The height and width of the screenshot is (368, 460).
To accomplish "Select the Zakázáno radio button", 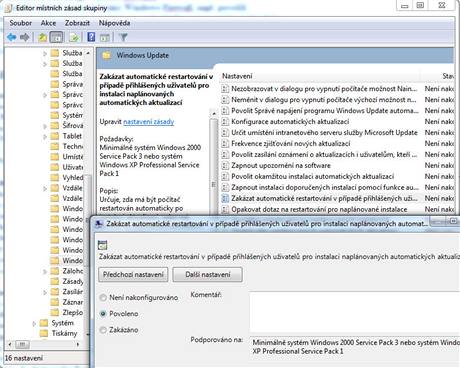I will pos(103,330).
